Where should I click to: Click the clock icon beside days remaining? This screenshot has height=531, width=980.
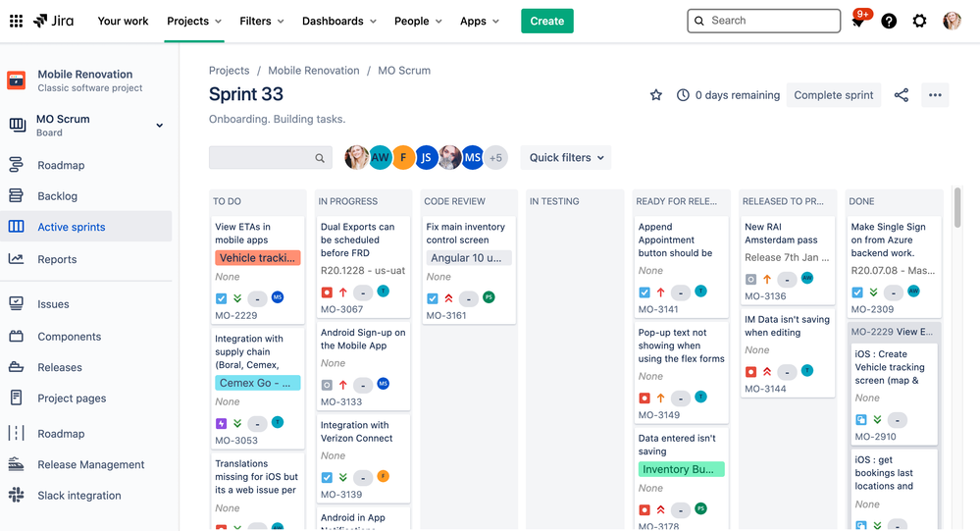(683, 95)
